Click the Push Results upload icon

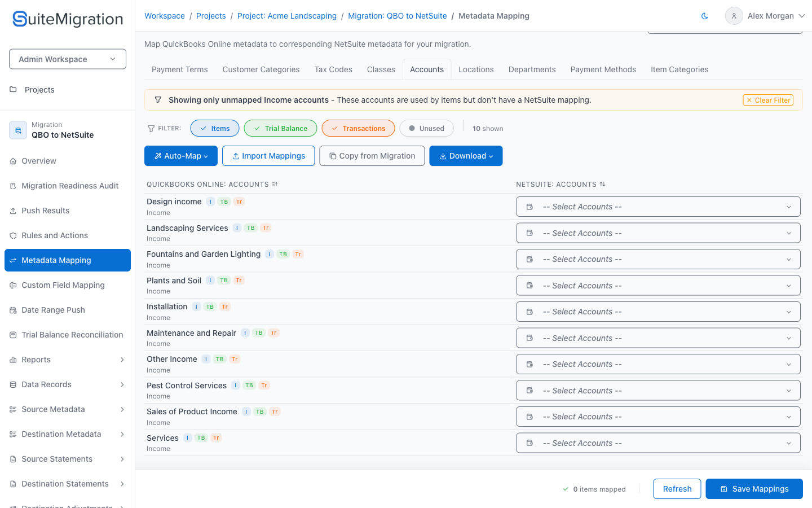13,211
